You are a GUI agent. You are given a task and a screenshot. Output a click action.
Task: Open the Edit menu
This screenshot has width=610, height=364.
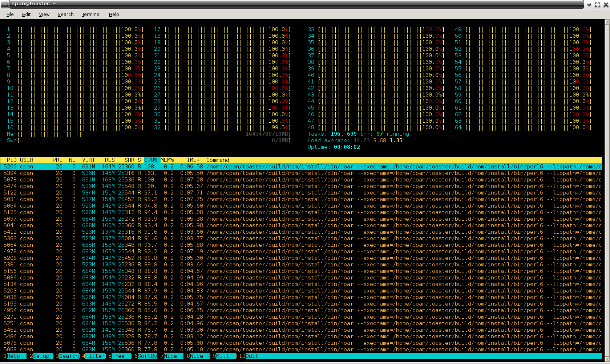[26, 15]
